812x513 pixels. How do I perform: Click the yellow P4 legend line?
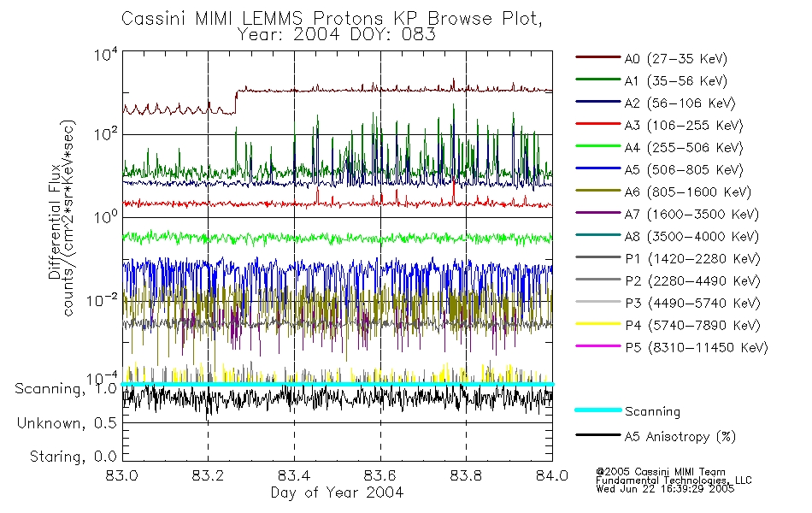597,324
